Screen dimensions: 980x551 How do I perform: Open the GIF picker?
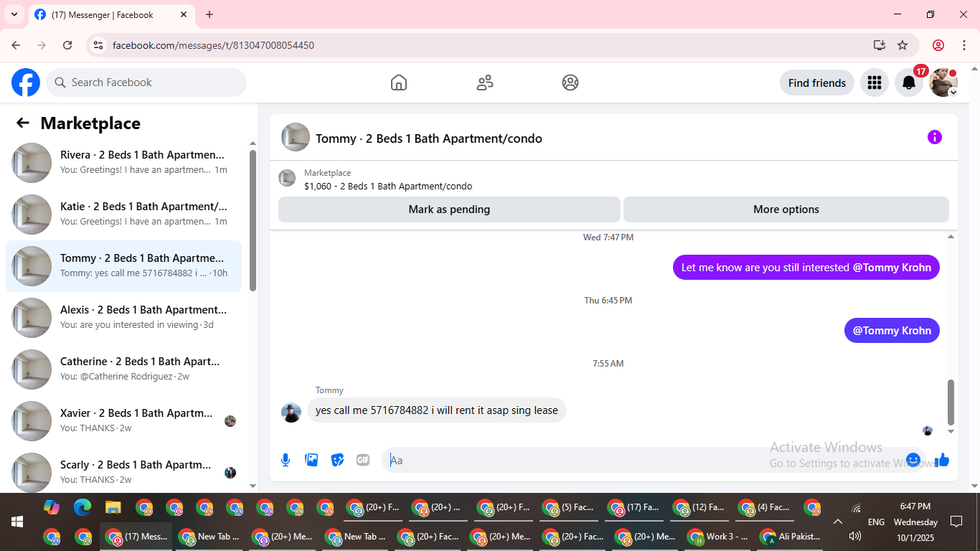(363, 460)
